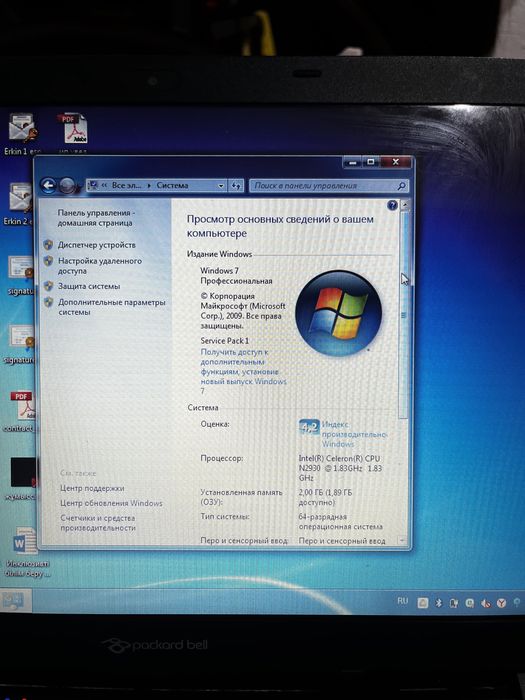Minimize the System window
The image size is (525, 700).
(352, 162)
